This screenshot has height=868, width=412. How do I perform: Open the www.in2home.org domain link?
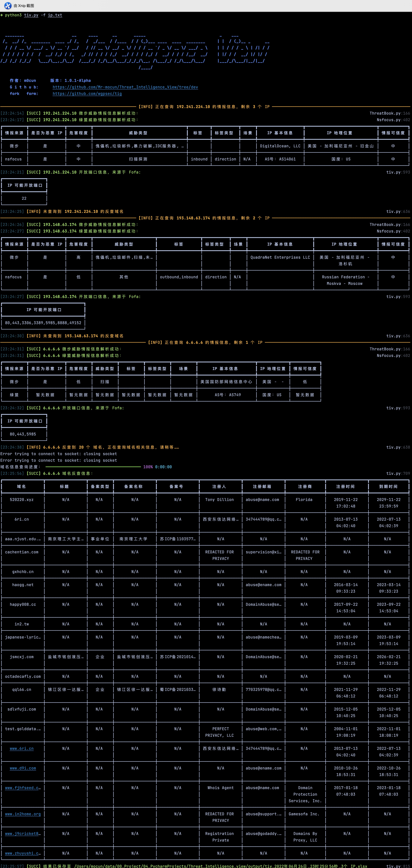coord(23,814)
